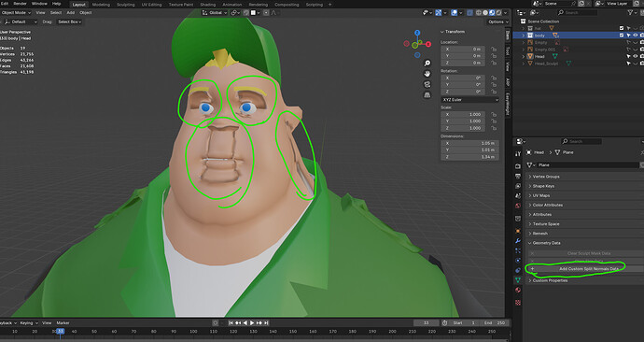Expand the UV Maps panel

[585, 195]
